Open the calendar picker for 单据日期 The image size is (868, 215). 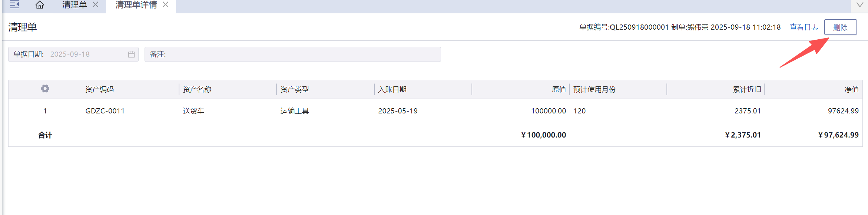click(131, 54)
